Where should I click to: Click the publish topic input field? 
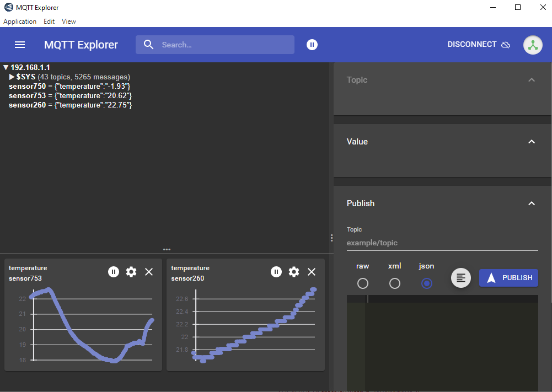pyautogui.click(x=442, y=243)
